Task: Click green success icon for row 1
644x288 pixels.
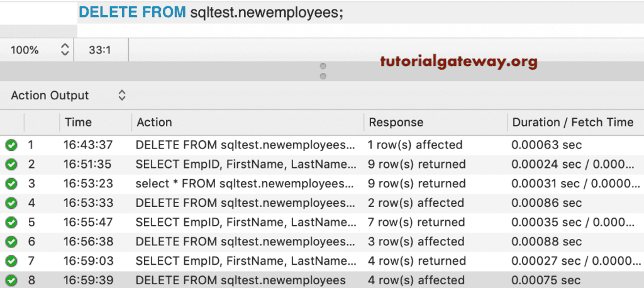Action: click(x=11, y=145)
